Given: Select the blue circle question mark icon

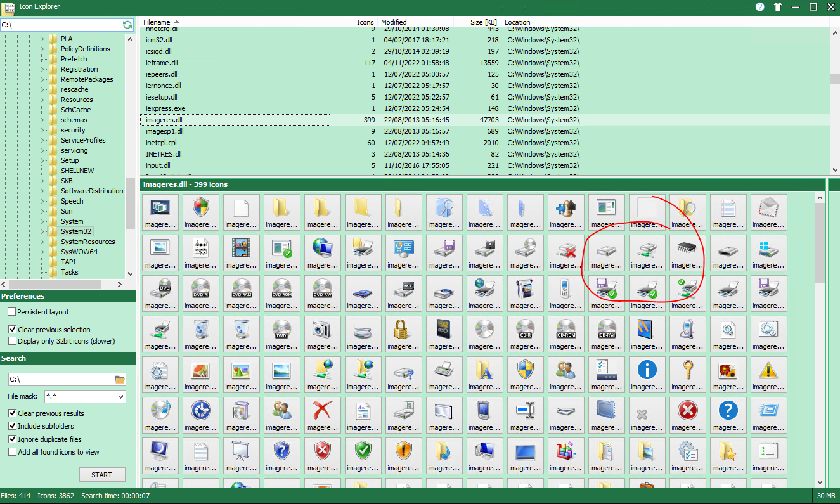Looking at the screenshot, I should 728,415.
